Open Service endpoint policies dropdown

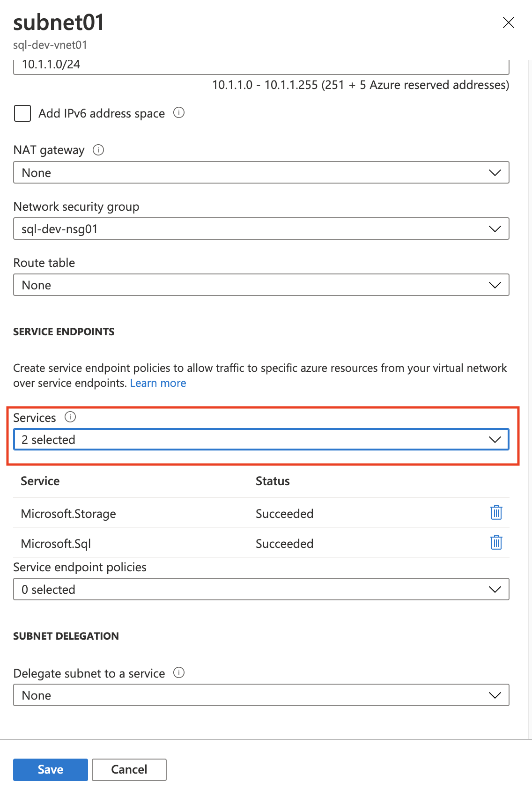click(261, 590)
